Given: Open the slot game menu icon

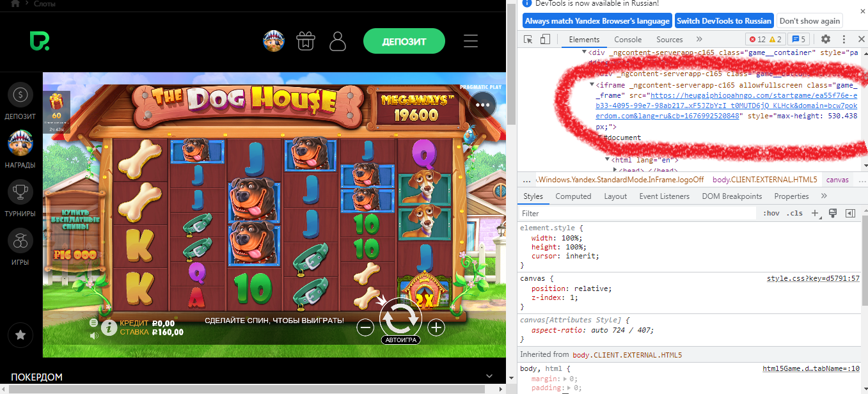Looking at the screenshot, I should pyautogui.click(x=94, y=323).
